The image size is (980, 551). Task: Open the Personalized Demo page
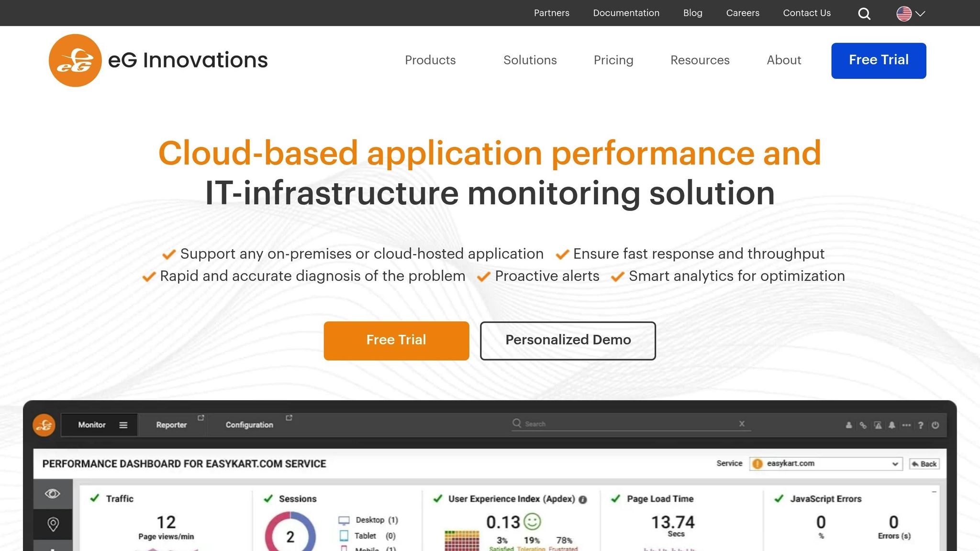568,340
